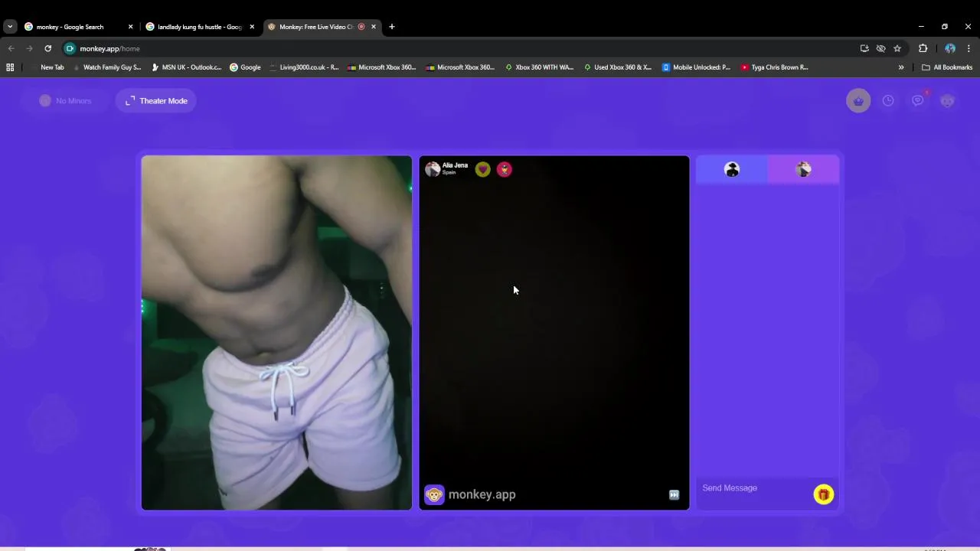Open the All Bookmarks folder
The image size is (980, 551).
click(947, 67)
